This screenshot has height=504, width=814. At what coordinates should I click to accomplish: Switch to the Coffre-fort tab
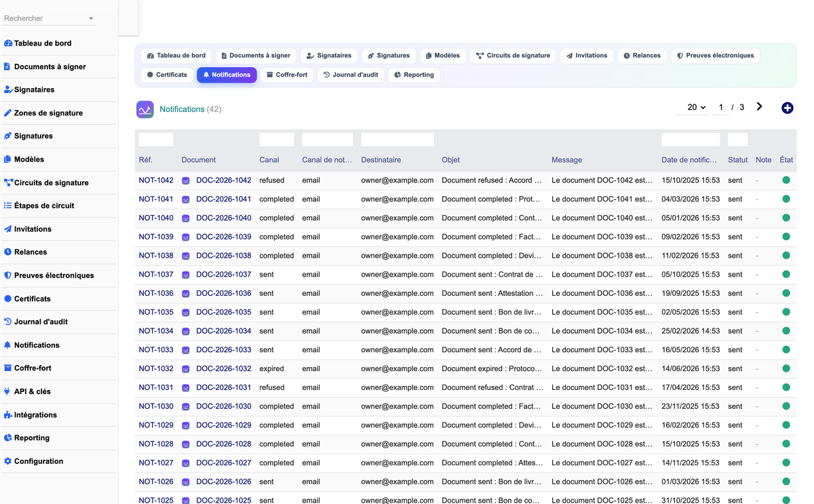[x=287, y=75]
